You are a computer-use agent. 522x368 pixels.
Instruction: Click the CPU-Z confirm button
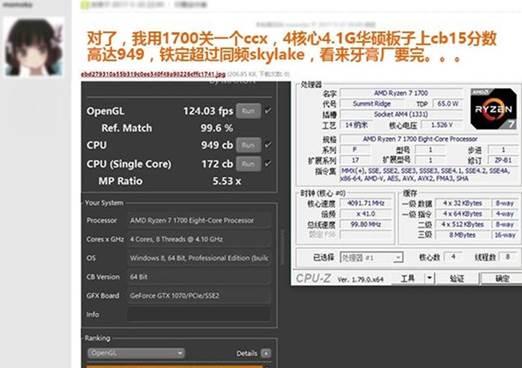[501, 278]
